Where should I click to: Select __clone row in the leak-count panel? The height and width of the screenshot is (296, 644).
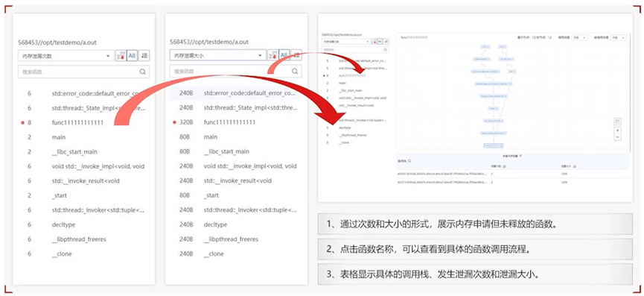click(84, 254)
